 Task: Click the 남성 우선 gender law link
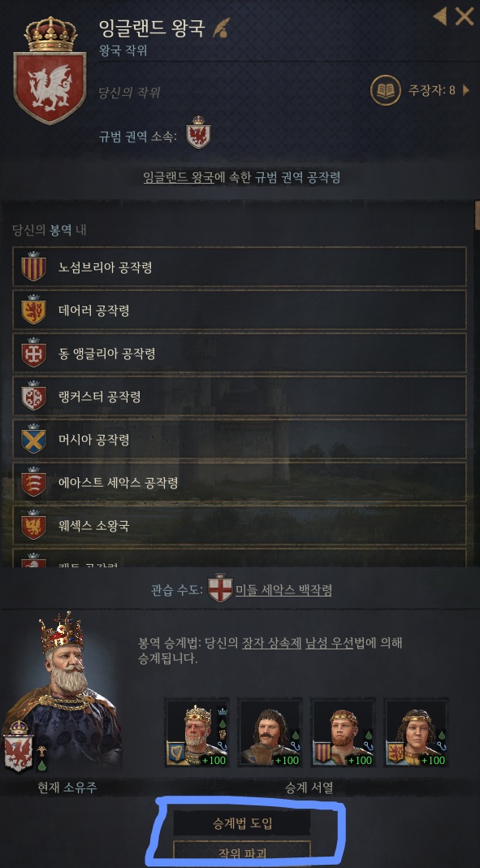(328, 644)
